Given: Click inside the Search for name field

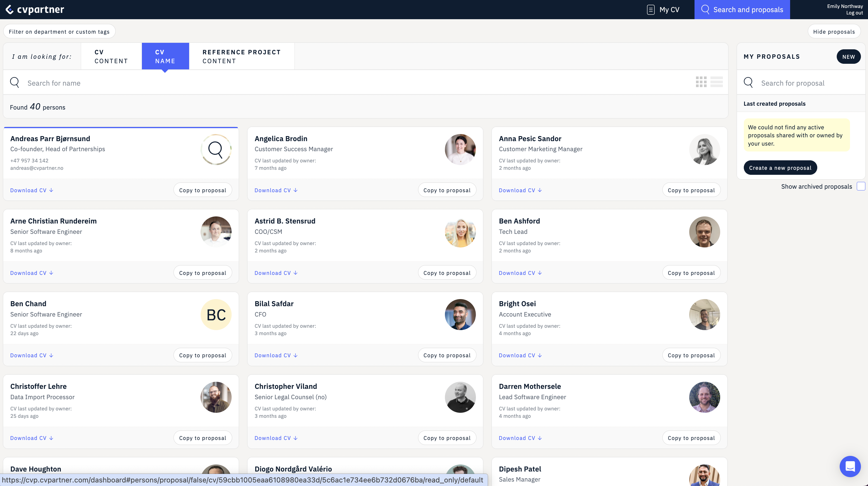Looking at the screenshot, I should coord(135,83).
